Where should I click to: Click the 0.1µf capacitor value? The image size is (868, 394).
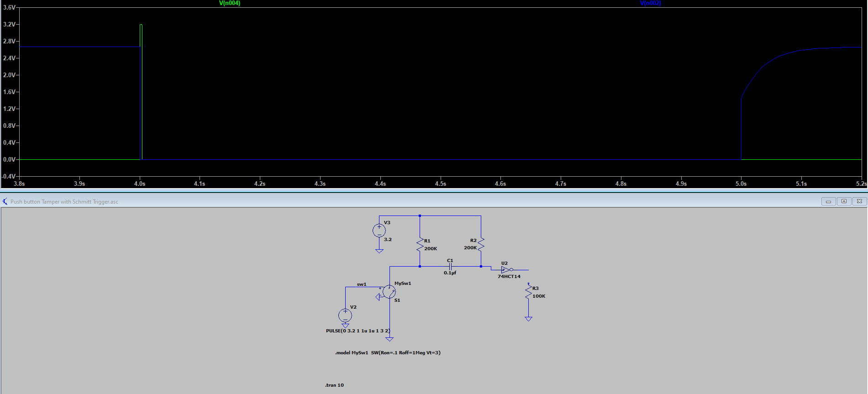[x=450, y=273]
